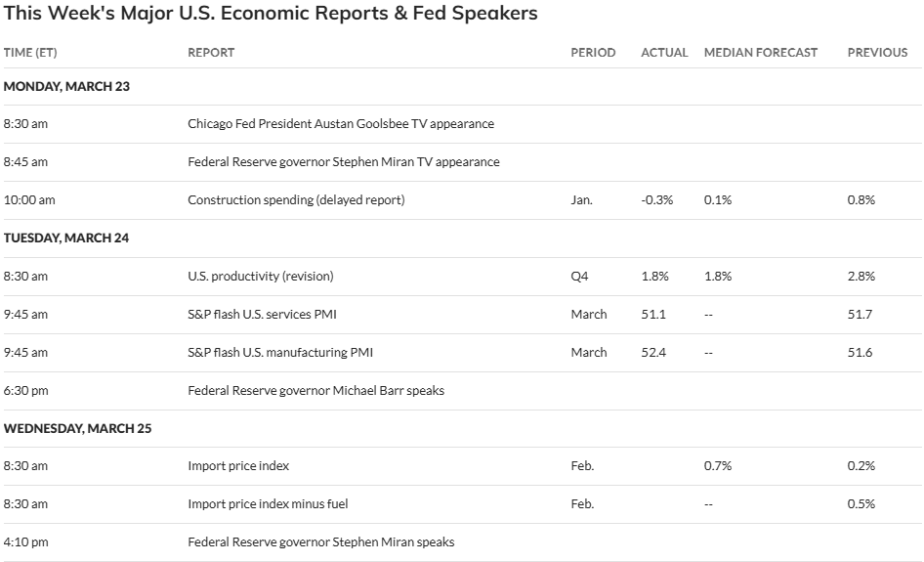924x562 pixels.
Task: Click the MEDIAN FORECAST column header
Action: [761, 53]
